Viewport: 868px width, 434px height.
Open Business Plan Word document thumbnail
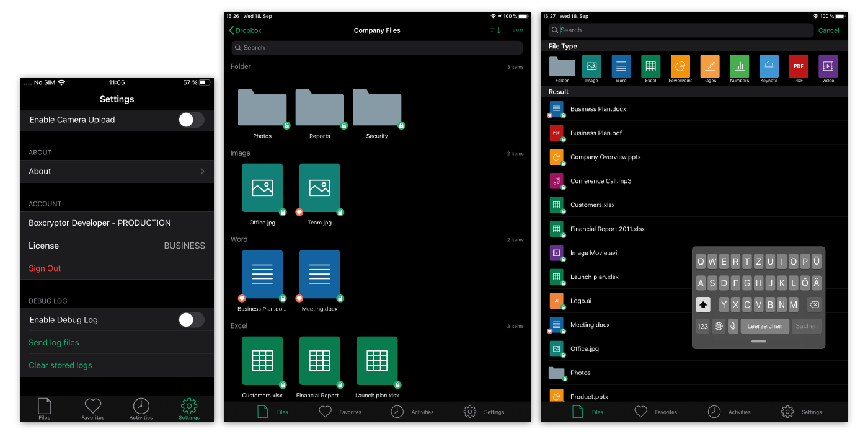coord(262,275)
